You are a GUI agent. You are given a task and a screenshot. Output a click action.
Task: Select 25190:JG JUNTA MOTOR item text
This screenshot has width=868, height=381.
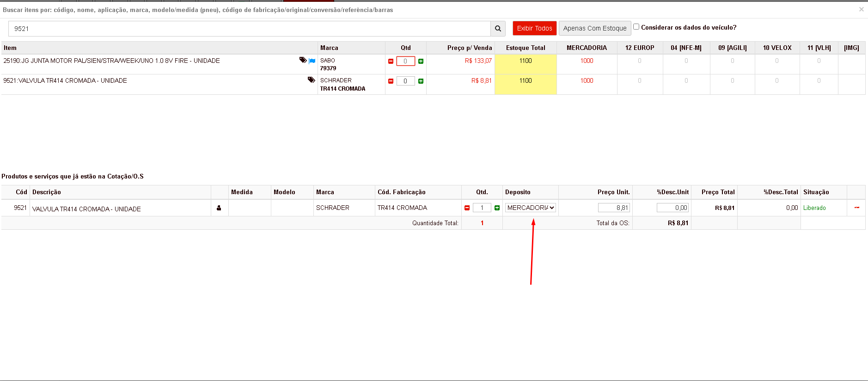[x=111, y=61]
